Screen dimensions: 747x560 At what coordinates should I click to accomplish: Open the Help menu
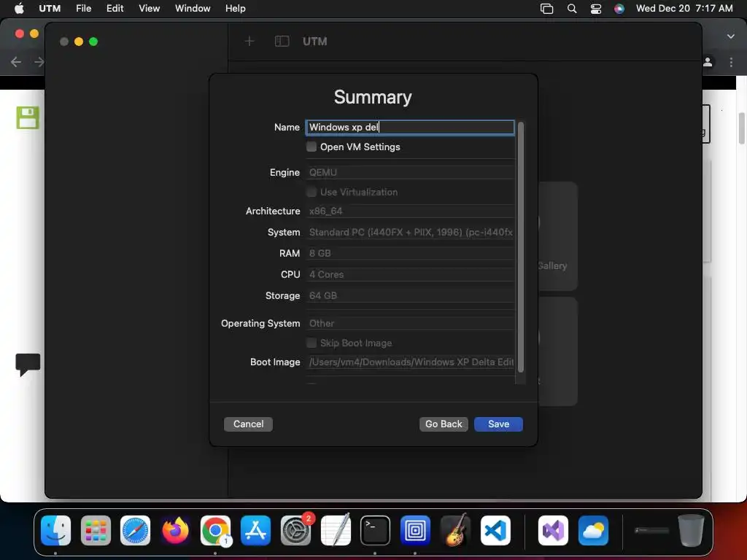coord(236,9)
